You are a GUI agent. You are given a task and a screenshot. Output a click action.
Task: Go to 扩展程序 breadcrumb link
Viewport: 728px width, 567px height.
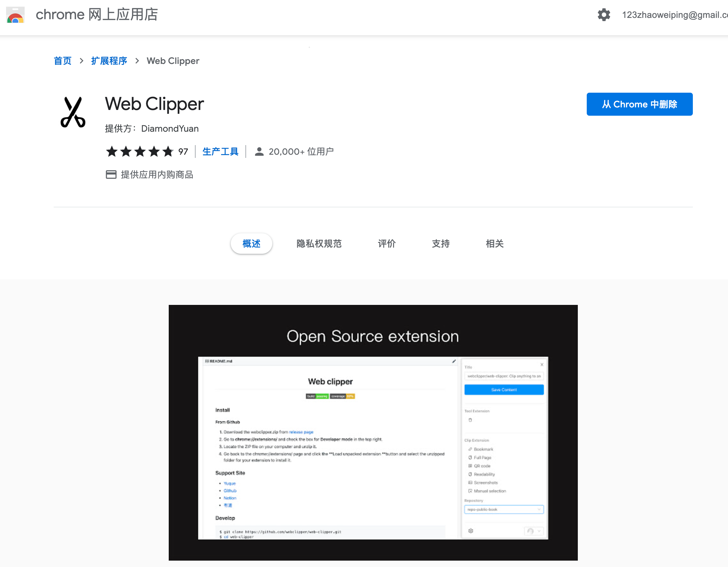(109, 61)
